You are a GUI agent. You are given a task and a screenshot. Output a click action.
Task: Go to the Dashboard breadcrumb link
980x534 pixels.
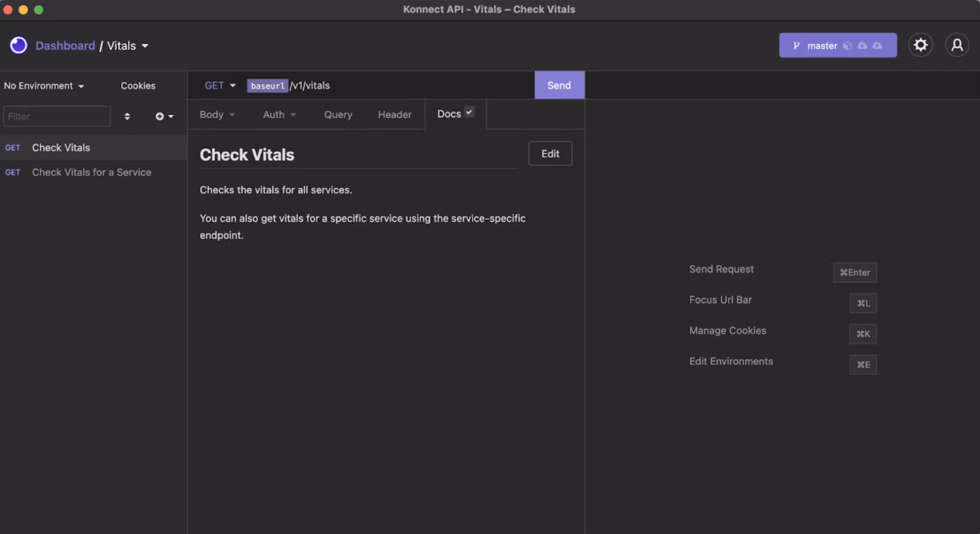point(65,46)
